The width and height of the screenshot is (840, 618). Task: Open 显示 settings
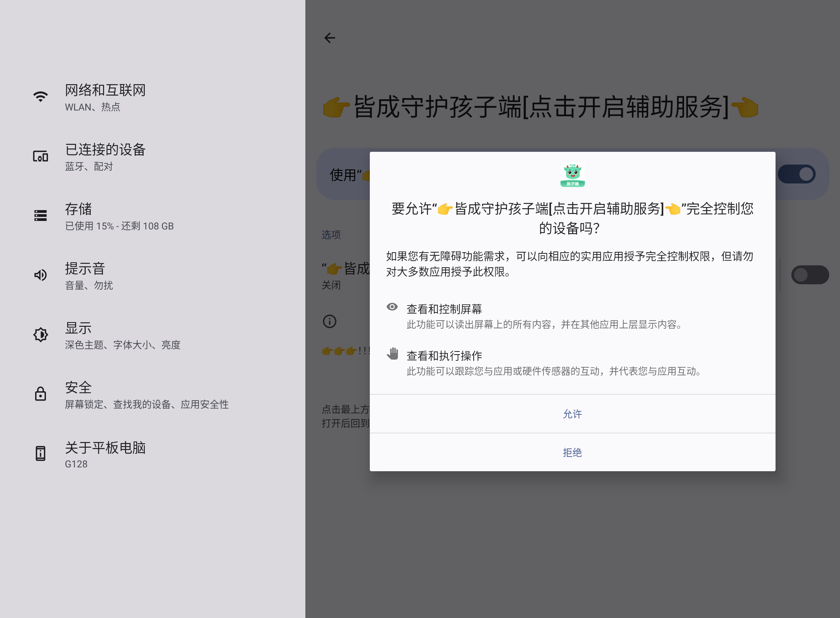pyautogui.click(x=152, y=335)
